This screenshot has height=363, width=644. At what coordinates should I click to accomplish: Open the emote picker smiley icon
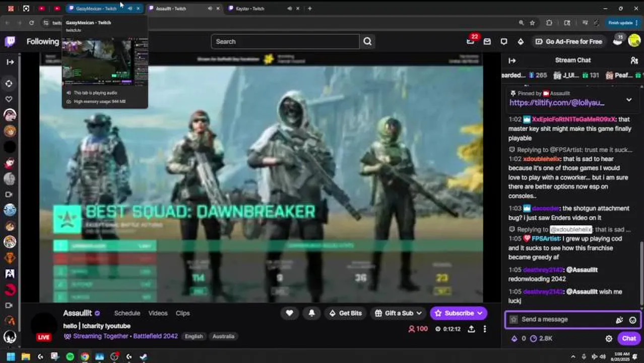(x=632, y=320)
